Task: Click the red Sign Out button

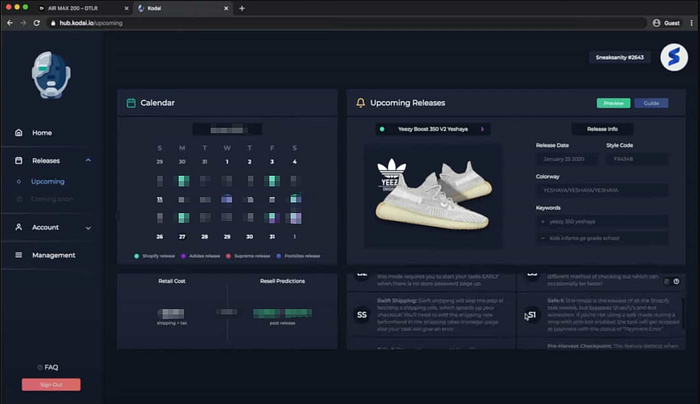Action: (51, 385)
